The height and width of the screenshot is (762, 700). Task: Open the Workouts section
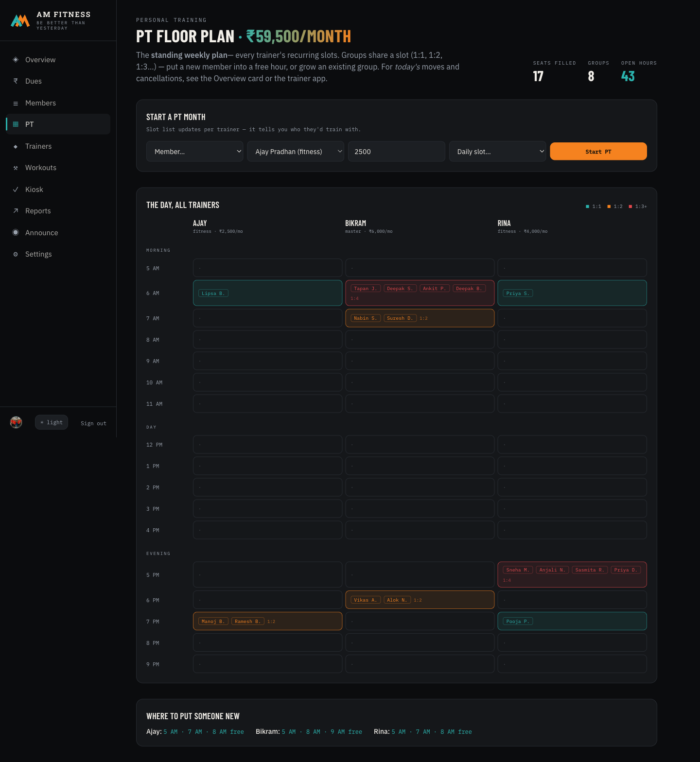click(58, 168)
